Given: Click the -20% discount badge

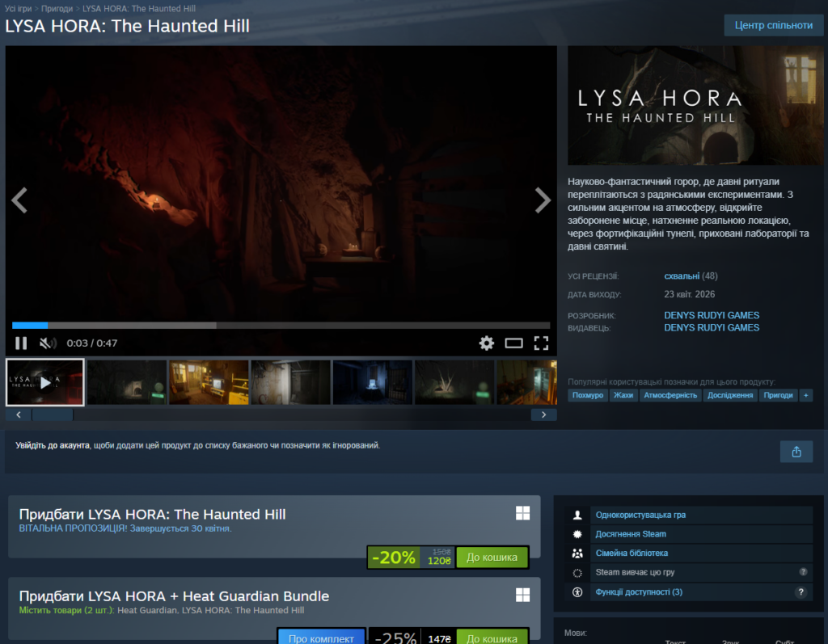Looking at the screenshot, I should coord(394,558).
